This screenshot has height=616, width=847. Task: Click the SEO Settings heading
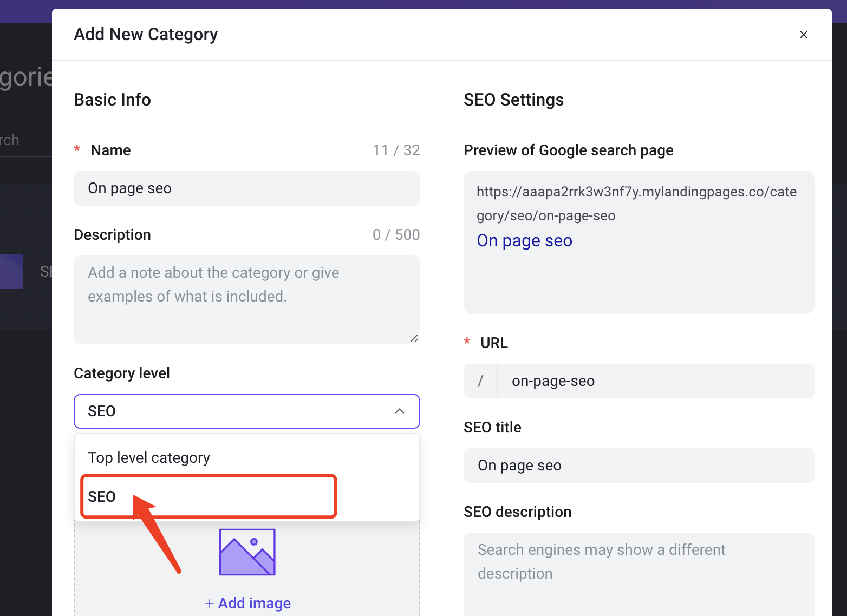click(513, 100)
